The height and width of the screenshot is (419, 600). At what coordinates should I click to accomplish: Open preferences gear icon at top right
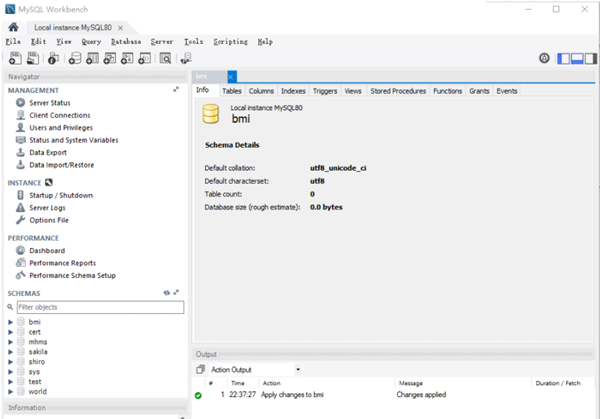(x=544, y=58)
